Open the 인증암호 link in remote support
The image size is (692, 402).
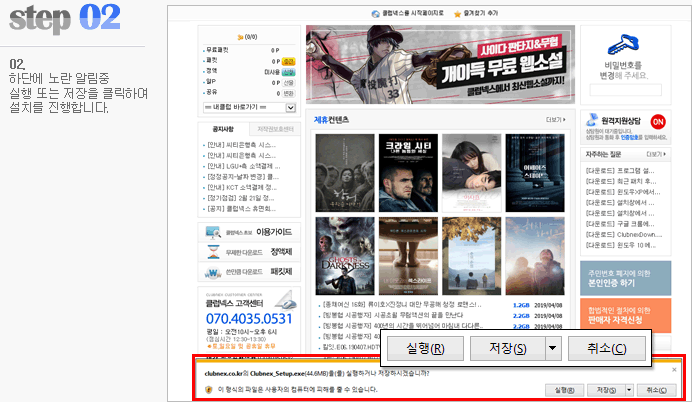629,137
